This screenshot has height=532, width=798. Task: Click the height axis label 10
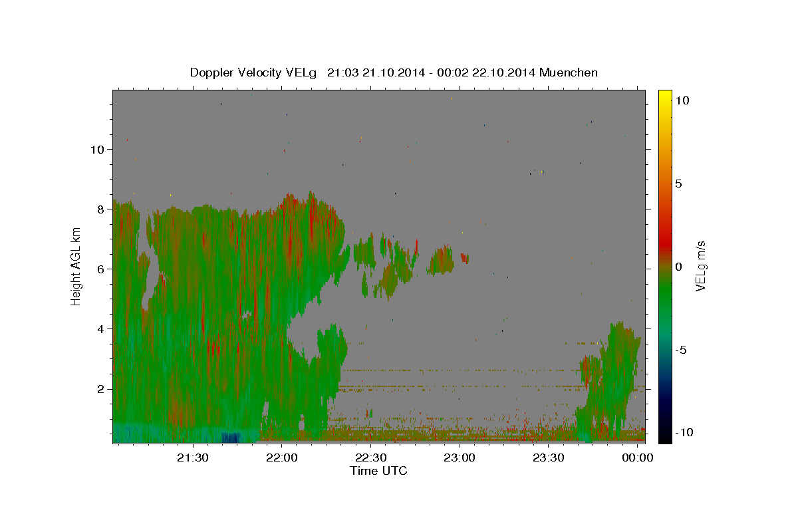click(x=98, y=150)
